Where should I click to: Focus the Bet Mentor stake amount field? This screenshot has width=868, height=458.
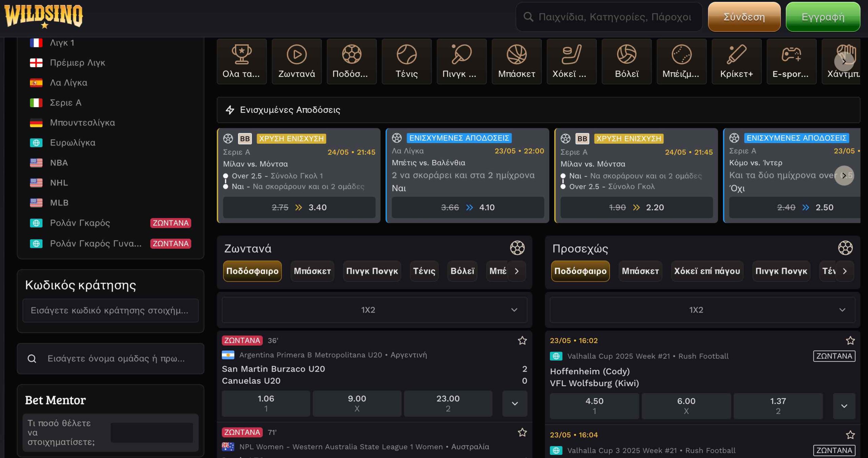tap(152, 433)
